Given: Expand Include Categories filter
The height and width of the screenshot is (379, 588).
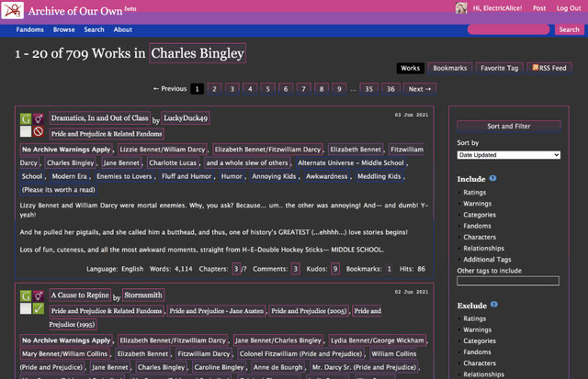Looking at the screenshot, I should [480, 215].
